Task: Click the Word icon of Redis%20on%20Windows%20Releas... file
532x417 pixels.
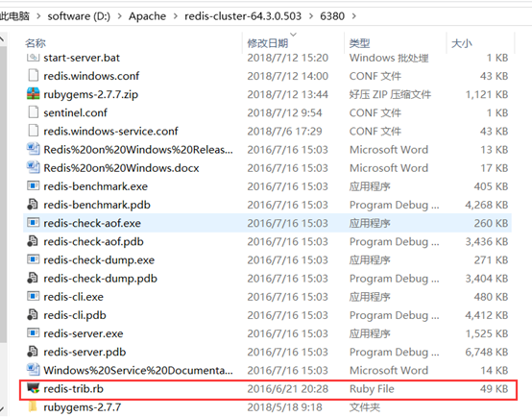Action: (x=33, y=149)
